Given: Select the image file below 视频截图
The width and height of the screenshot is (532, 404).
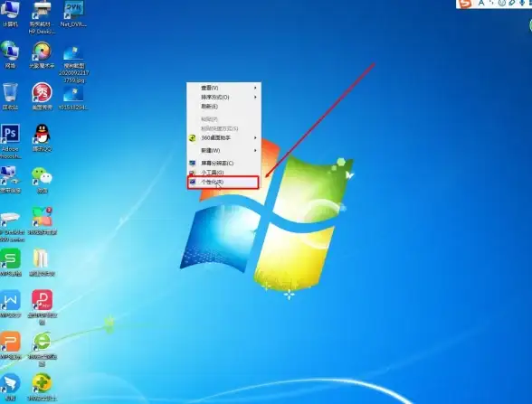Looking at the screenshot, I should (x=73, y=98).
